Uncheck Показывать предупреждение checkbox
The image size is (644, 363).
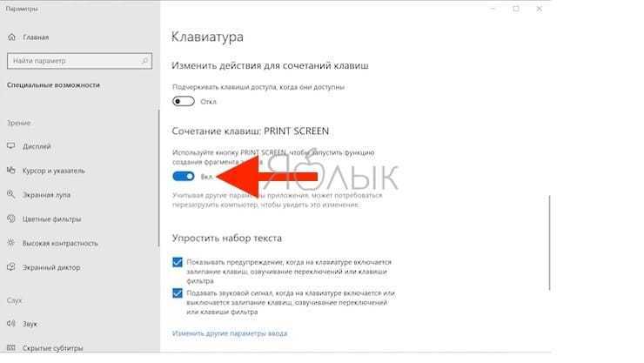pos(178,262)
